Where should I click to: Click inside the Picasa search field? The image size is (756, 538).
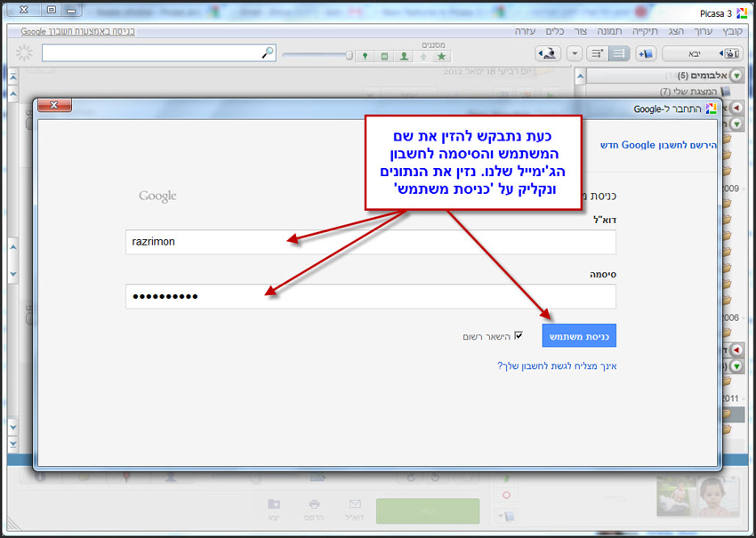158,53
